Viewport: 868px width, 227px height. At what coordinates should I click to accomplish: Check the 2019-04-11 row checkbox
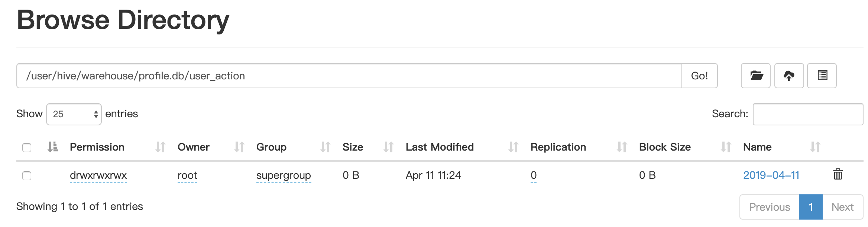point(27,175)
